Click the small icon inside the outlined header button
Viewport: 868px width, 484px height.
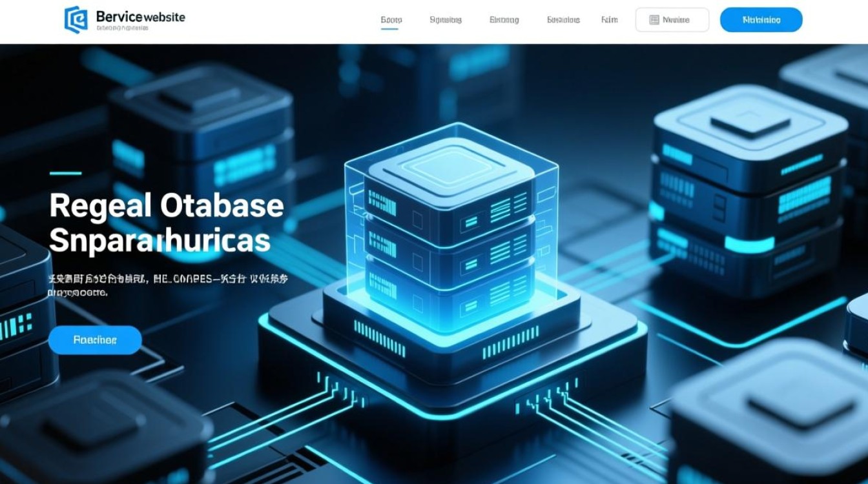(x=654, y=20)
